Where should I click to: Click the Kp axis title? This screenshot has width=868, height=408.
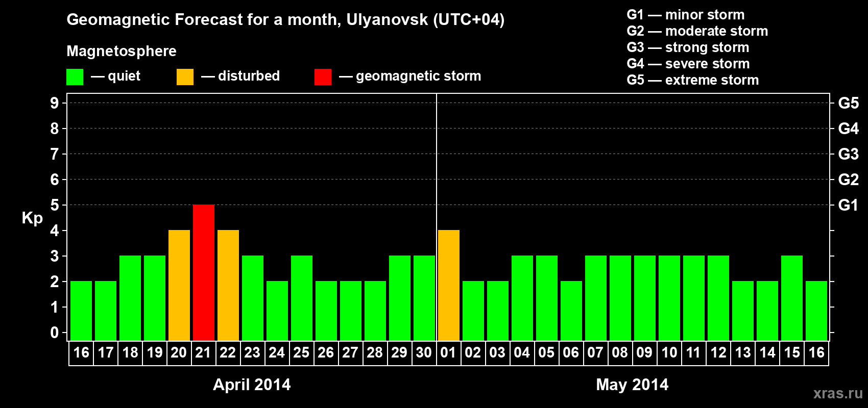coord(32,219)
